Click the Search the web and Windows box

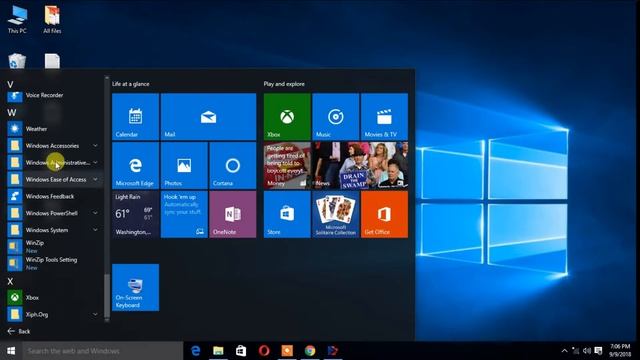[102, 351]
